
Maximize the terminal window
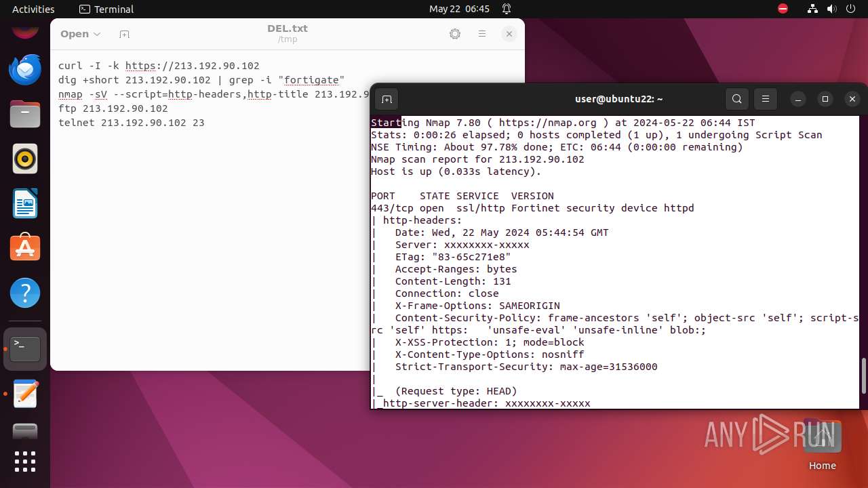(x=825, y=99)
